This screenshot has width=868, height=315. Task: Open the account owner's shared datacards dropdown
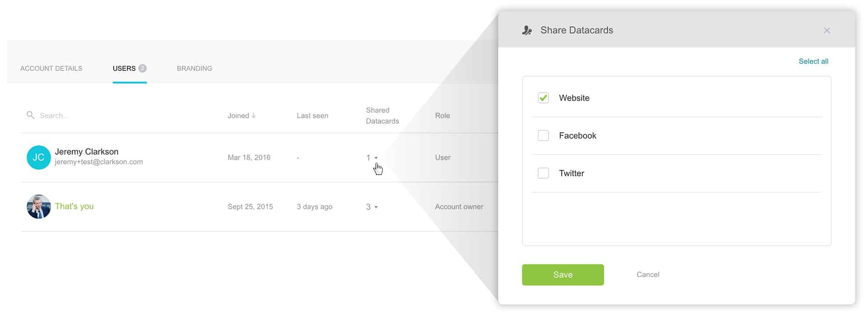click(x=376, y=207)
